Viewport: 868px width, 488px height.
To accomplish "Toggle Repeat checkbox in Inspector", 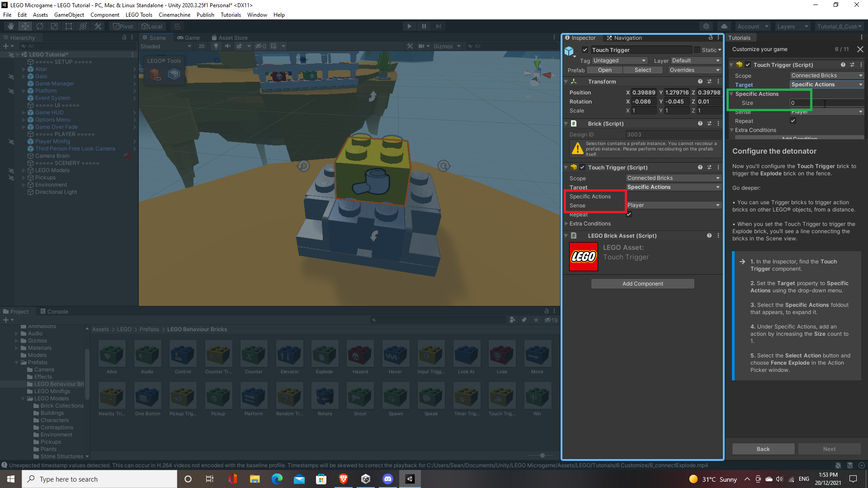I will click(629, 214).
